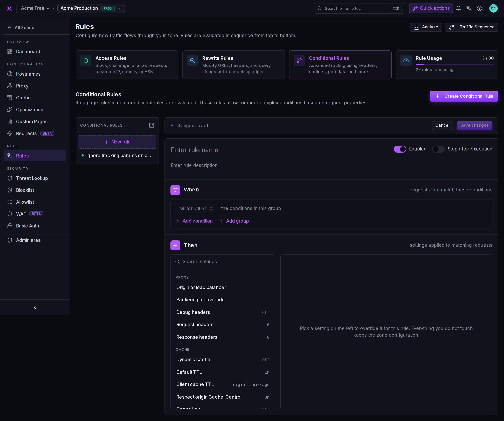
Task: Focus the Enter rule description field
Action: pos(331,165)
